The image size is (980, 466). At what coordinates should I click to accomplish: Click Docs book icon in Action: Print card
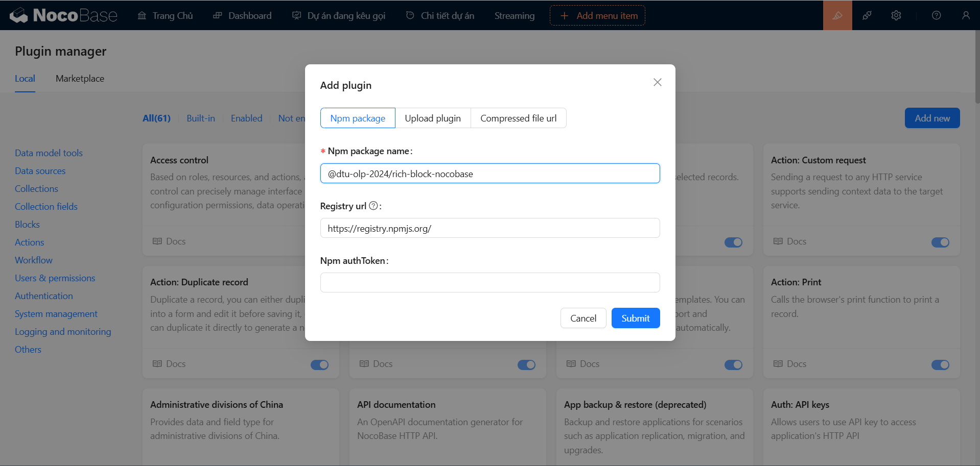pyautogui.click(x=778, y=363)
